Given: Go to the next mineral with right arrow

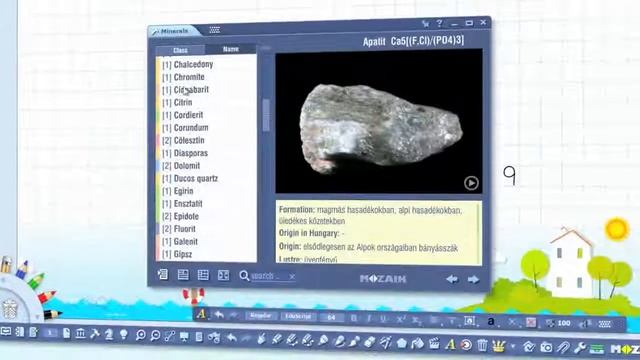Looking at the screenshot, I should click(x=473, y=280).
